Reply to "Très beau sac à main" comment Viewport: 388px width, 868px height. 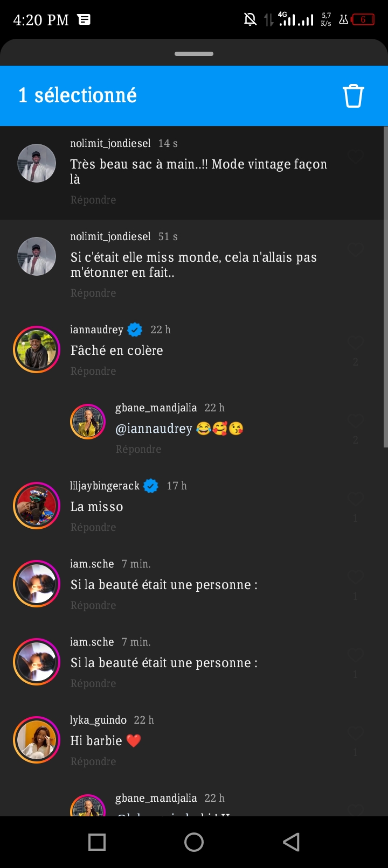tap(93, 200)
